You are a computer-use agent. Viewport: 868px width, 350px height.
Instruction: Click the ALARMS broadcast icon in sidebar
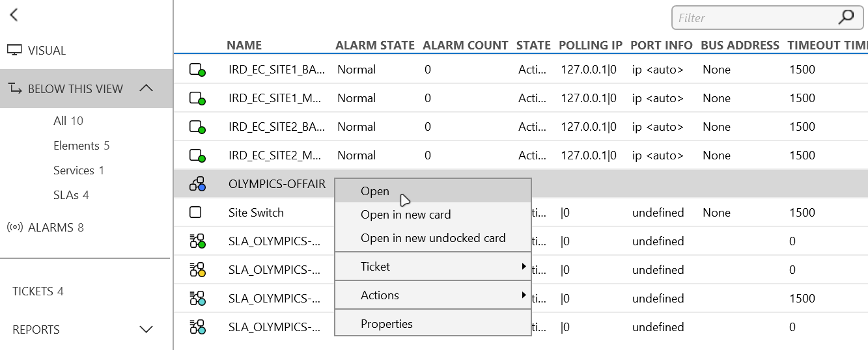click(x=15, y=228)
